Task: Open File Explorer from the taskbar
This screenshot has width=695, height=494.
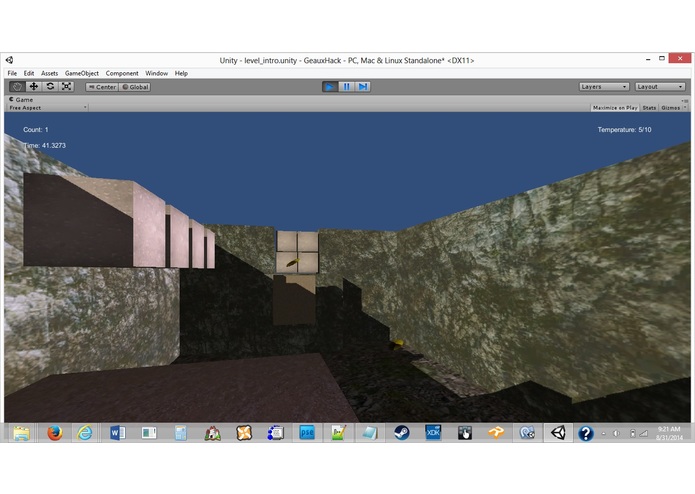Action: click(21, 433)
